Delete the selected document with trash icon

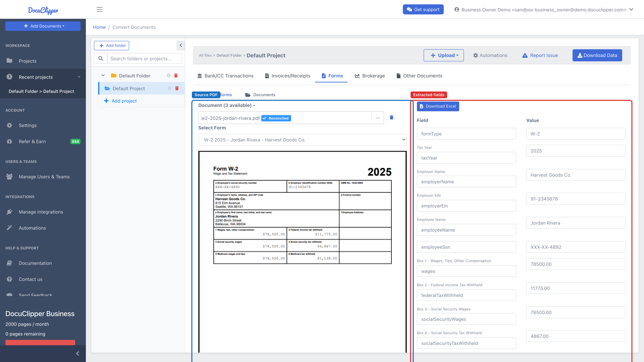[x=391, y=117]
